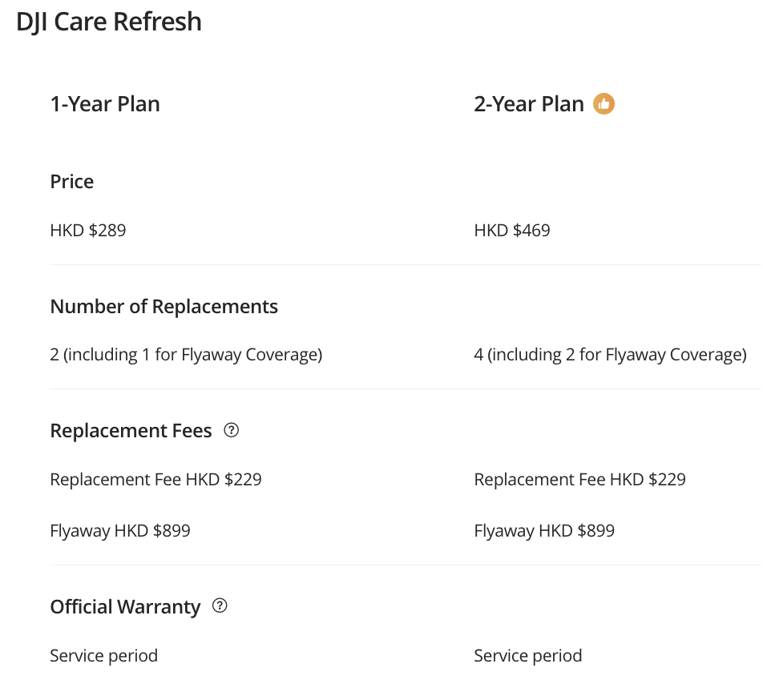This screenshot has width=763, height=700.
Task: Click the Price section label
Action: click(72, 182)
